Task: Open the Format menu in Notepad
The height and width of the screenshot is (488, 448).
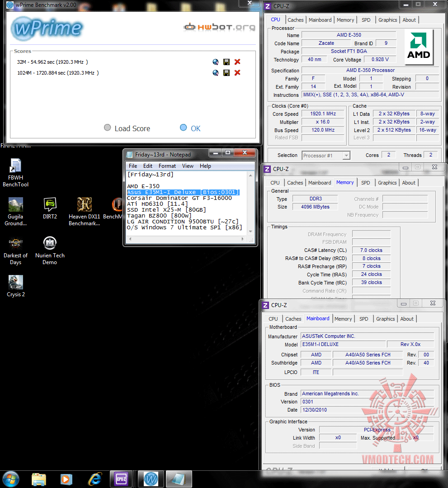Action: (x=167, y=166)
